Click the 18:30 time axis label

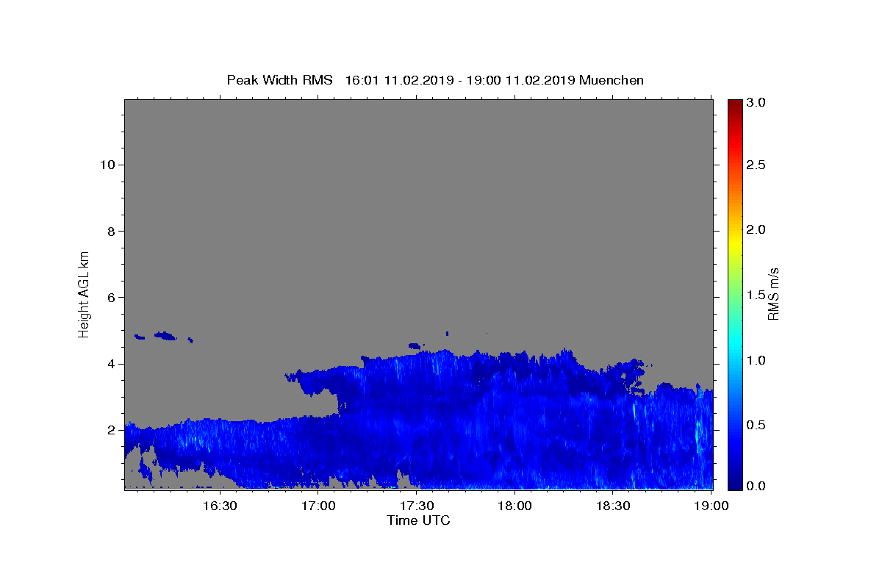point(613,506)
